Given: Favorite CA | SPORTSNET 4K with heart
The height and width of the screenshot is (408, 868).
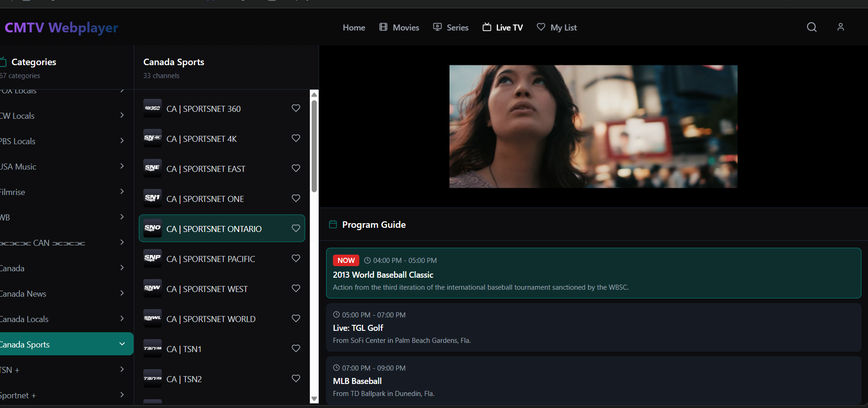Looking at the screenshot, I should click(x=296, y=138).
